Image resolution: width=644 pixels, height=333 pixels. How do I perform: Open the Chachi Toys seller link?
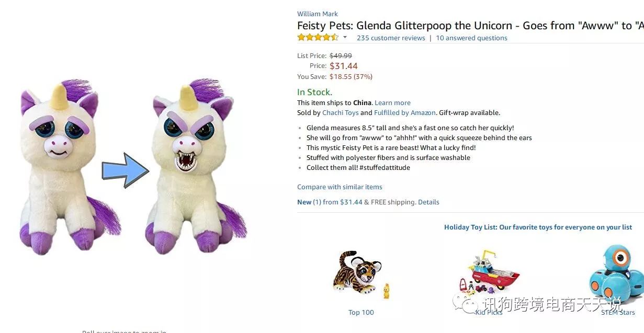341,112
